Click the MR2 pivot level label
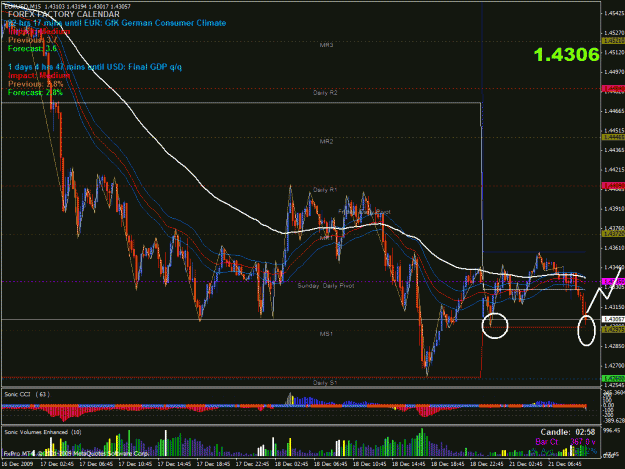This screenshot has width=625, height=469. tap(326, 141)
